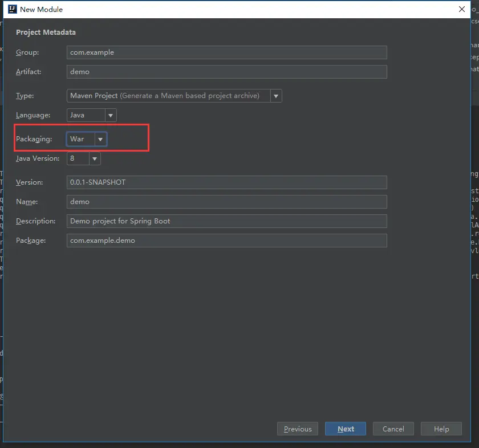Click the Java language combo box
The height and width of the screenshot is (448, 479).
click(x=92, y=116)
